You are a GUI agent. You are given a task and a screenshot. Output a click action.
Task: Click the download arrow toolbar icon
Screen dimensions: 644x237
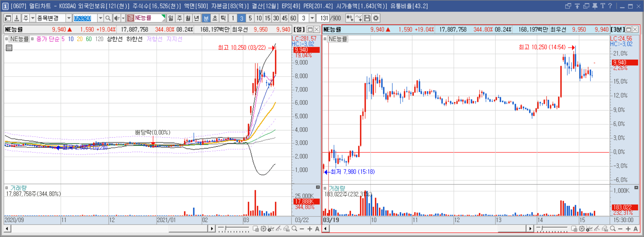click(17, 18)
